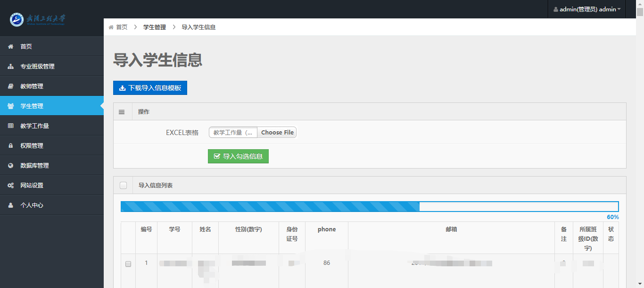
Task: Click the hamburger icon in 操作 panel header
Action: click(x=122, y=112)
